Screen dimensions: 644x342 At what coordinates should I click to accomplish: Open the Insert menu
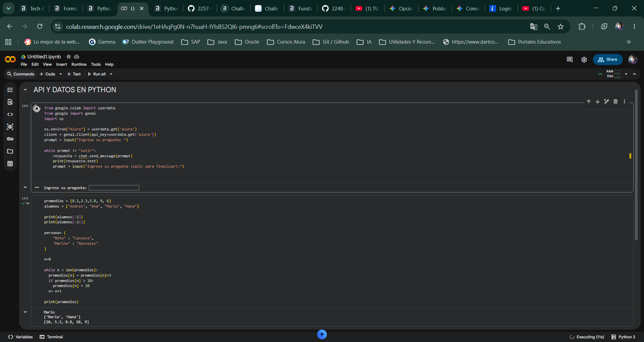[61, 64]
